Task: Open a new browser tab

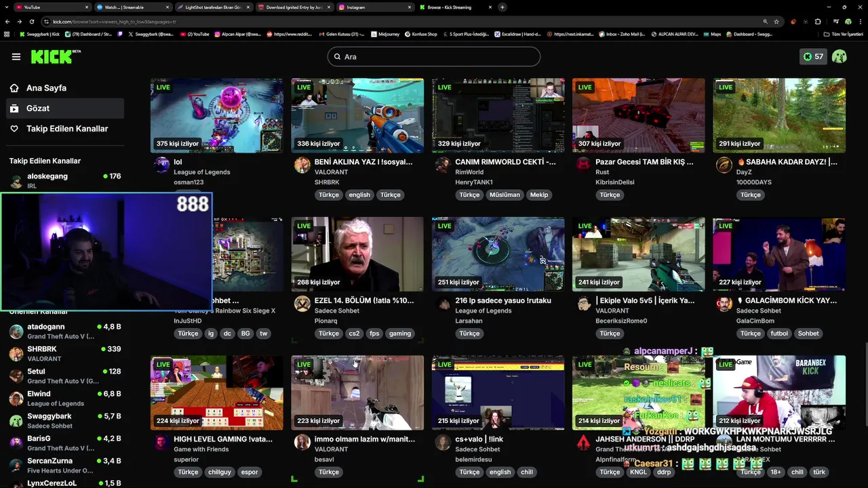Action: (502, 7)
